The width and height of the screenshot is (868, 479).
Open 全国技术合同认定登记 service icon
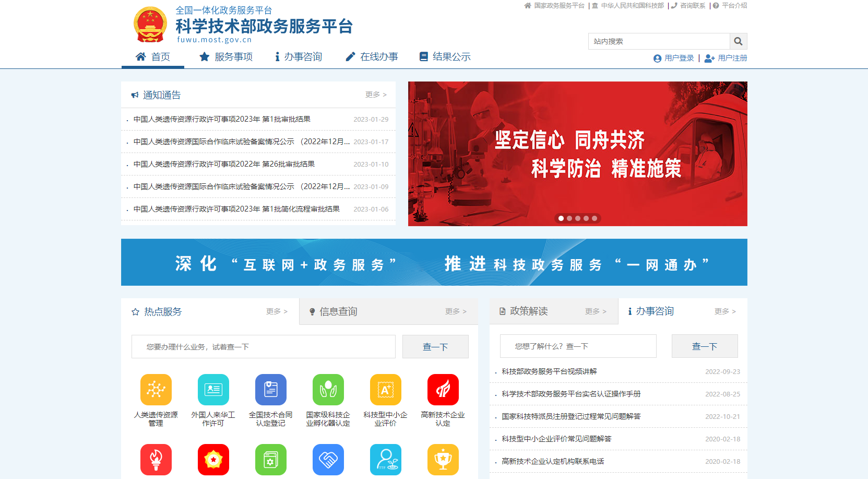click(270, 389)
